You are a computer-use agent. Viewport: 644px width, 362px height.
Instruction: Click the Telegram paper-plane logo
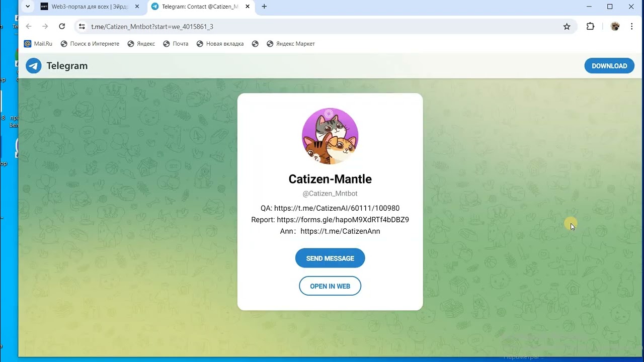(34, 66)
